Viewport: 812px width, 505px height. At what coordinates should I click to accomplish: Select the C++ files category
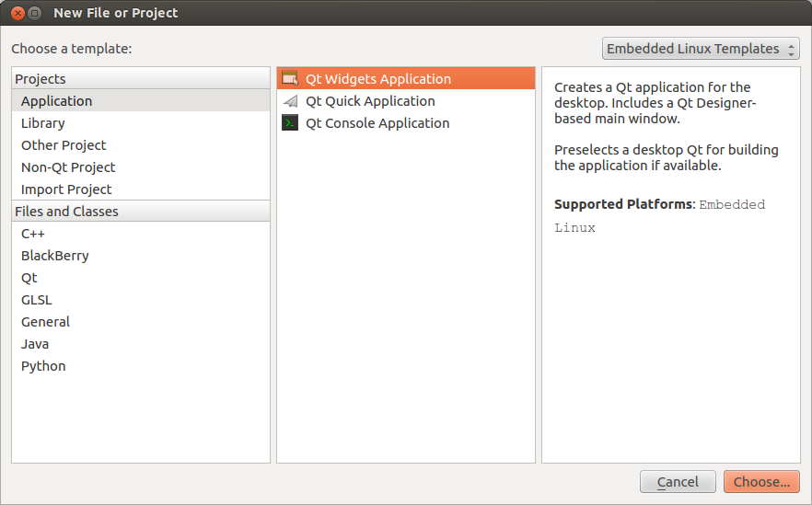tap(141, 234)
